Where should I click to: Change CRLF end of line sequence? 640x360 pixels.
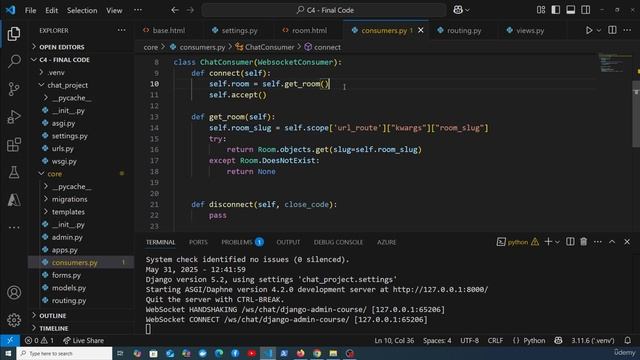click(x=495, y=340)
